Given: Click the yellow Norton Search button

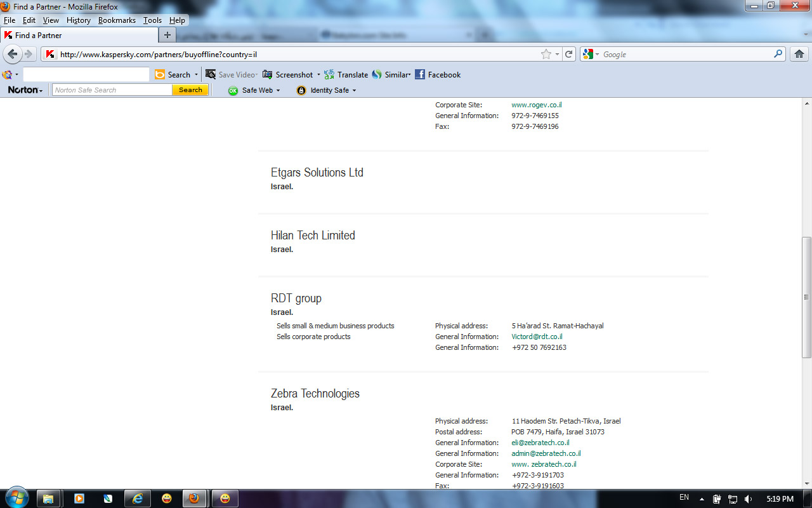Looking at the screenshot, I should [190, 90].
